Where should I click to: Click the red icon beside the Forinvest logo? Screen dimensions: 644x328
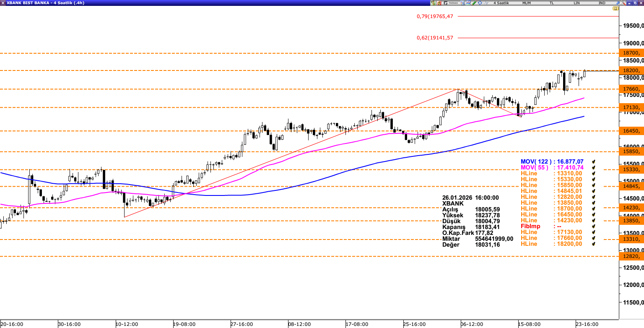[439, 3]
